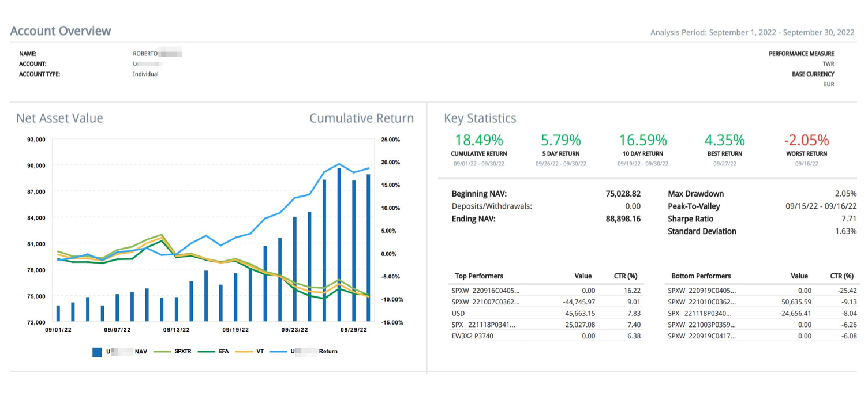Sort by CTR (%) in Top Performers table
Image resolution: width=868 pixels, height=399 pixels.
[x=625, y=276]
